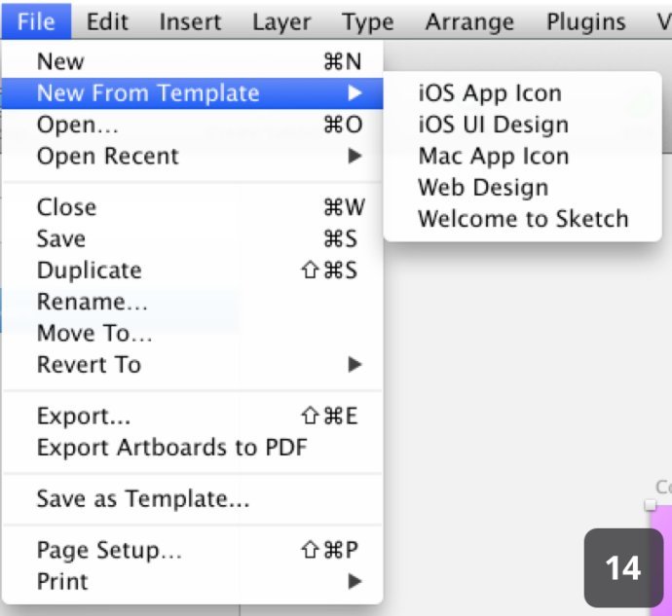Screen dimensions: 672x616
Task: Open the Plugins menu
Action: tap(586, 21)
